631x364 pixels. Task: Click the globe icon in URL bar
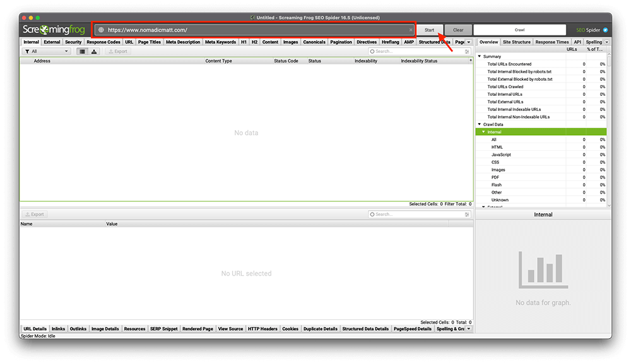(x=102, y=30)
